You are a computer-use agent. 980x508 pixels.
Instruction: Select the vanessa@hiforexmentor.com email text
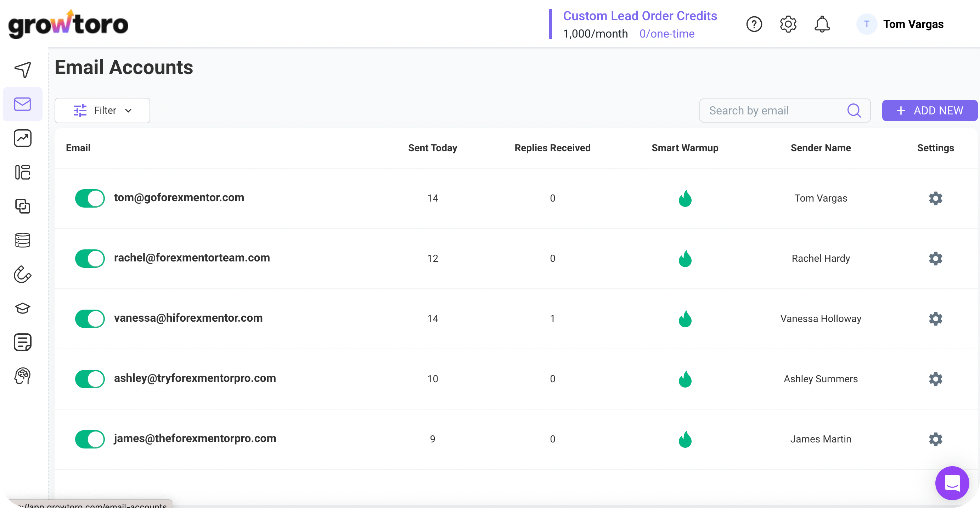188,318
